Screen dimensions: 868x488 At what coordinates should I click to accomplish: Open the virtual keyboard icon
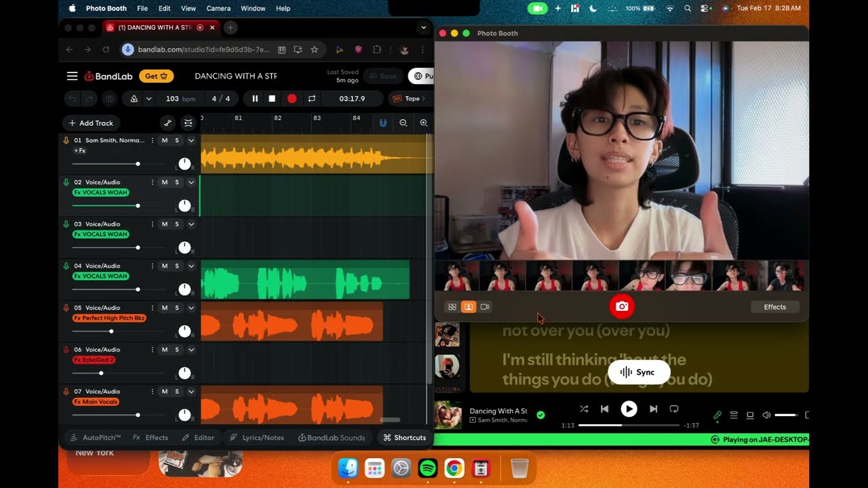(108, 99)
